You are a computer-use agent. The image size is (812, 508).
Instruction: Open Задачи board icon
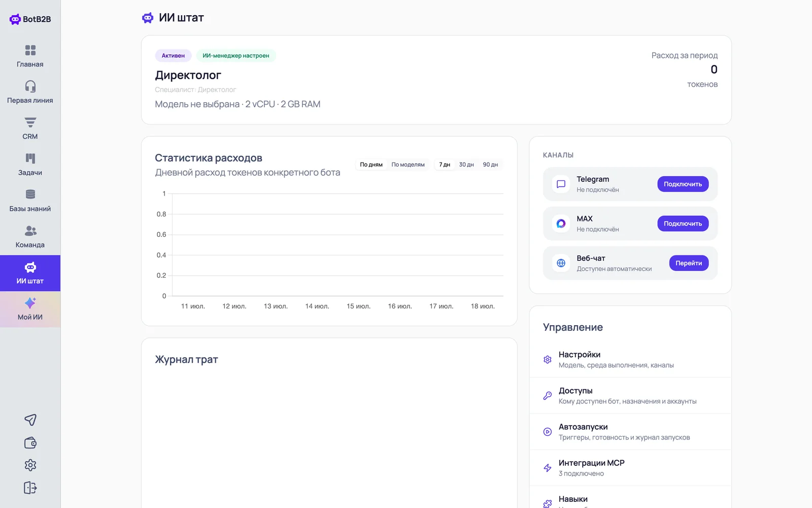[x=30, y=158]
